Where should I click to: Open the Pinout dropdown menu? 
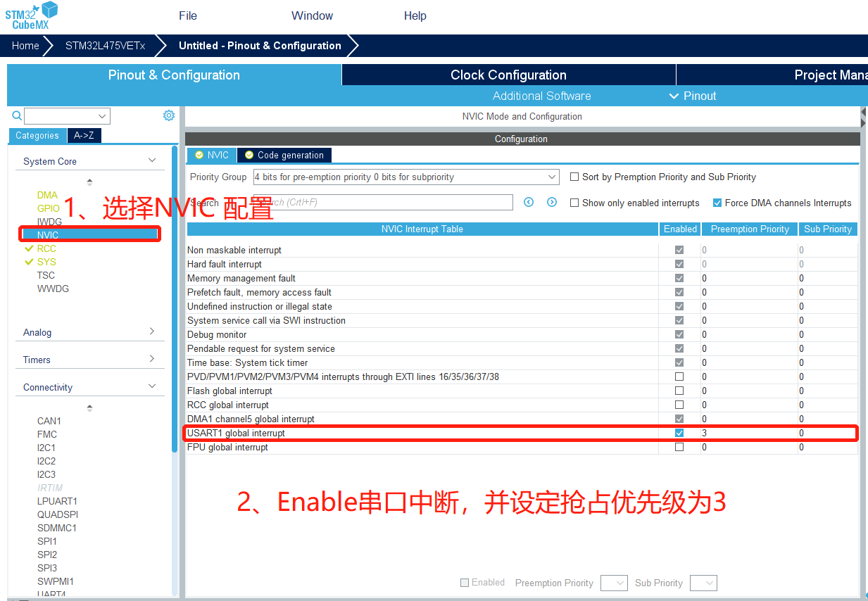tap(693, 96)
